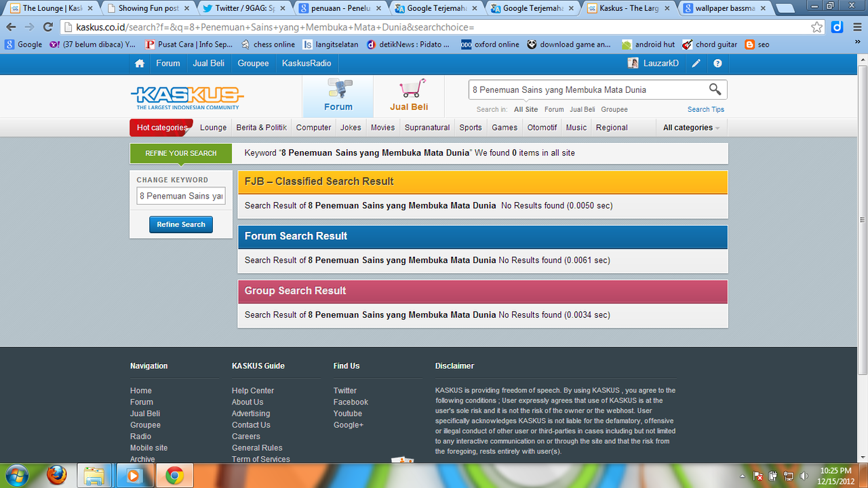
Task: Click the 'Refine Search' button
Action: coord(181,224)
